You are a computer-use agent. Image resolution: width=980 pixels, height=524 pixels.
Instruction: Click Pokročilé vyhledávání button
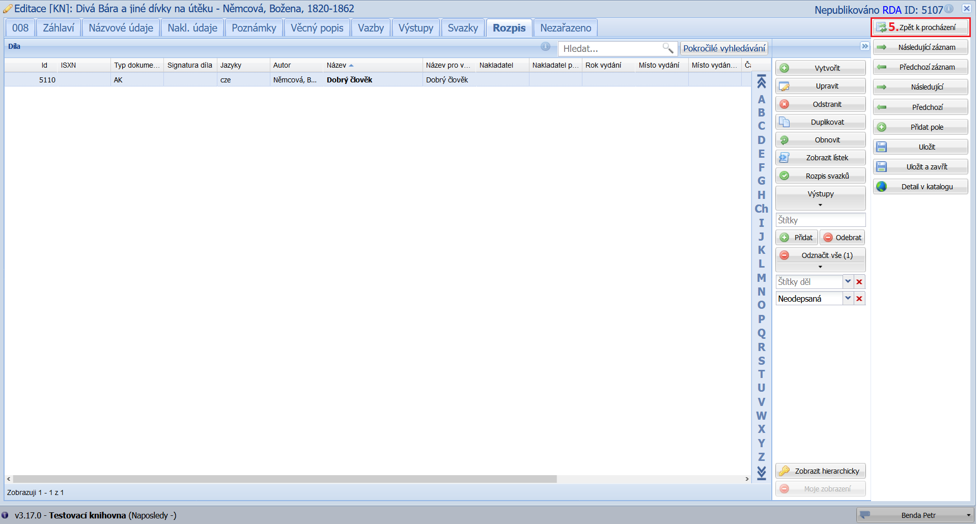pyautogui.click(x=724, y=48)
